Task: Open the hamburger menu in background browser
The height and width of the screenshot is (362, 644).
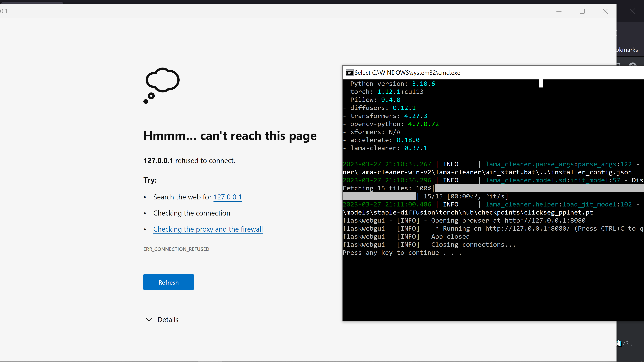Action: [x=632, y=32]
